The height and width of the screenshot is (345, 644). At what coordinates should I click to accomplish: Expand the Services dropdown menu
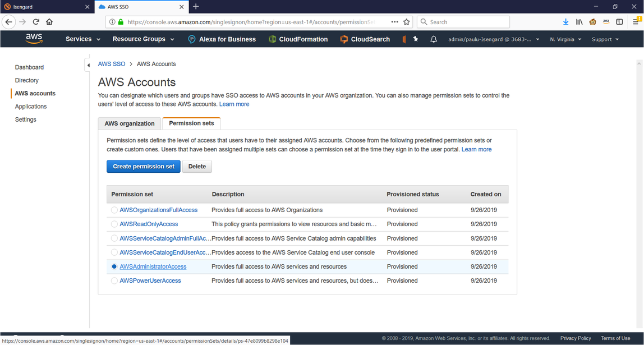83,39
